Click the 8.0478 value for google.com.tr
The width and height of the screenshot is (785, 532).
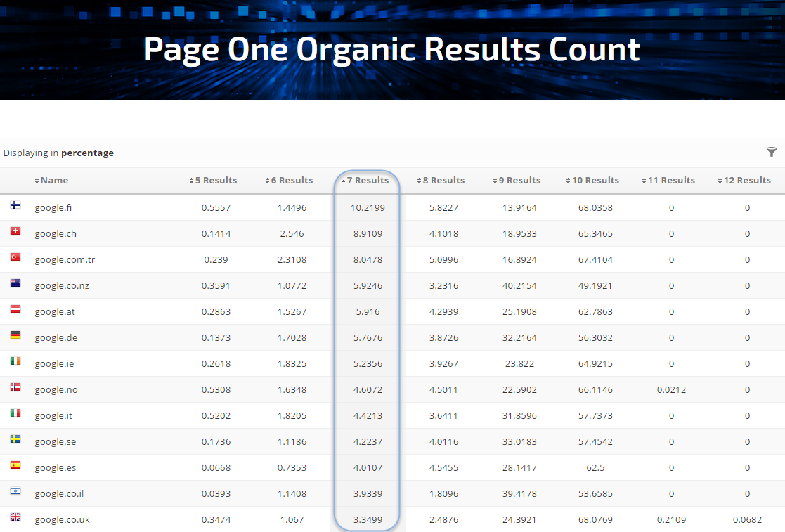click(368, 260)
